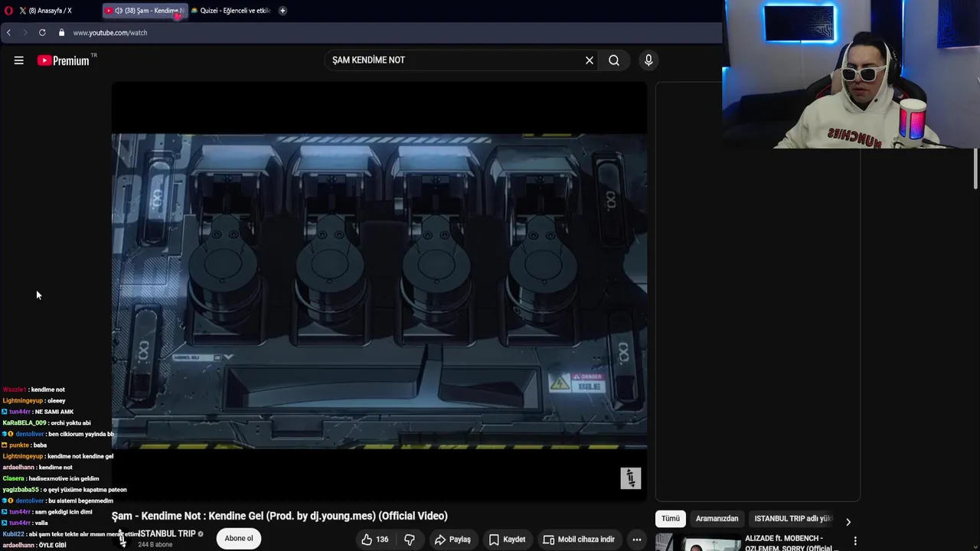Subscribe with the Abone ol button
This screenshot has height=551, width=980.
click(x=239, y=539)
